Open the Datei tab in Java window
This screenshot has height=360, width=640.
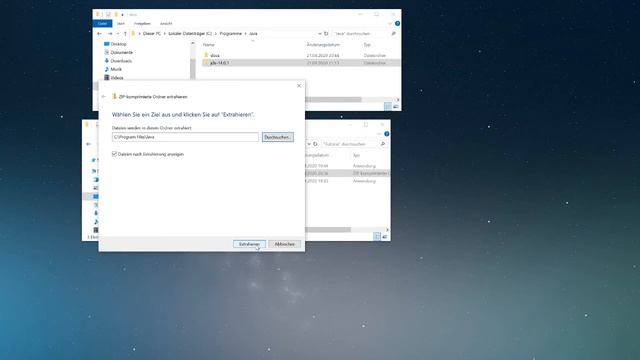pyautogui.click(x=102, y=24)
